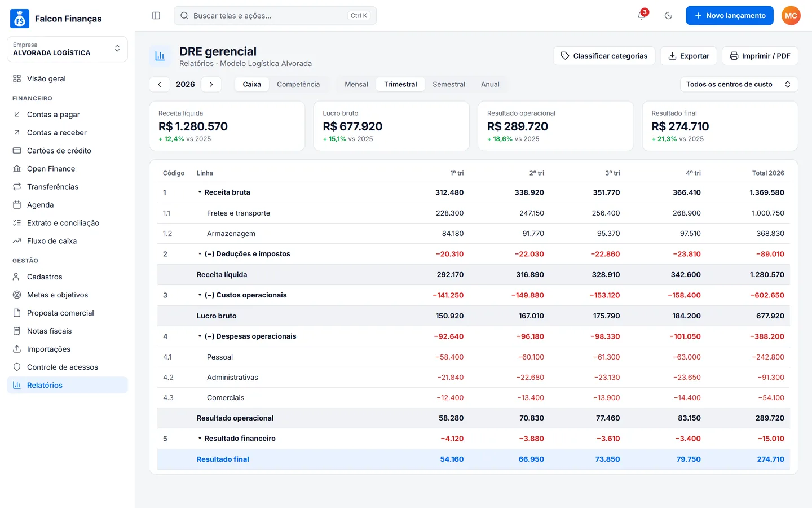Toggle the sidebar panel icon
Screen dimensions: 812x508
click(156, 16)
